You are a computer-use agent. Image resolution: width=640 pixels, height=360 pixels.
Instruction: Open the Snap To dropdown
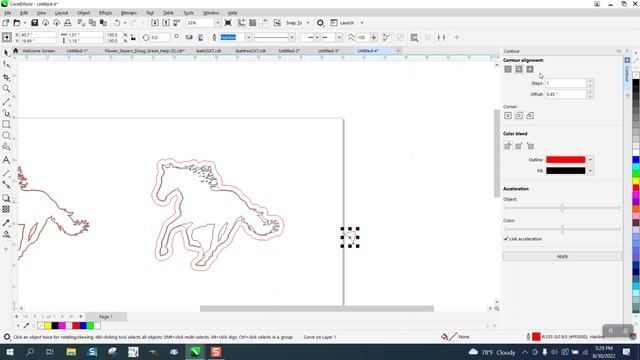[308, 23]
